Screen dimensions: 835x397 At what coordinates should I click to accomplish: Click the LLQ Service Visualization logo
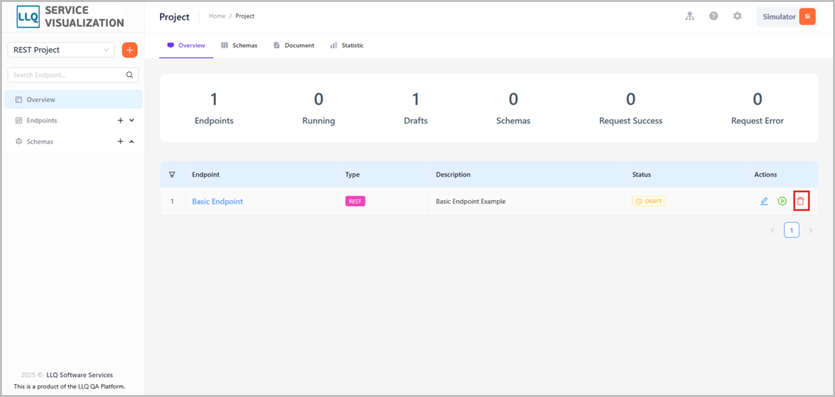point(71,17)
